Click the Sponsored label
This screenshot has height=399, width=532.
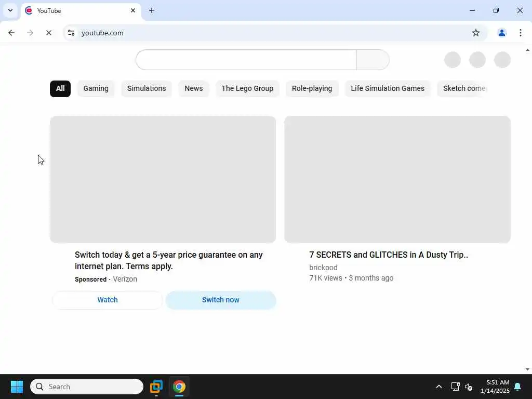click(x=90, y=279)
